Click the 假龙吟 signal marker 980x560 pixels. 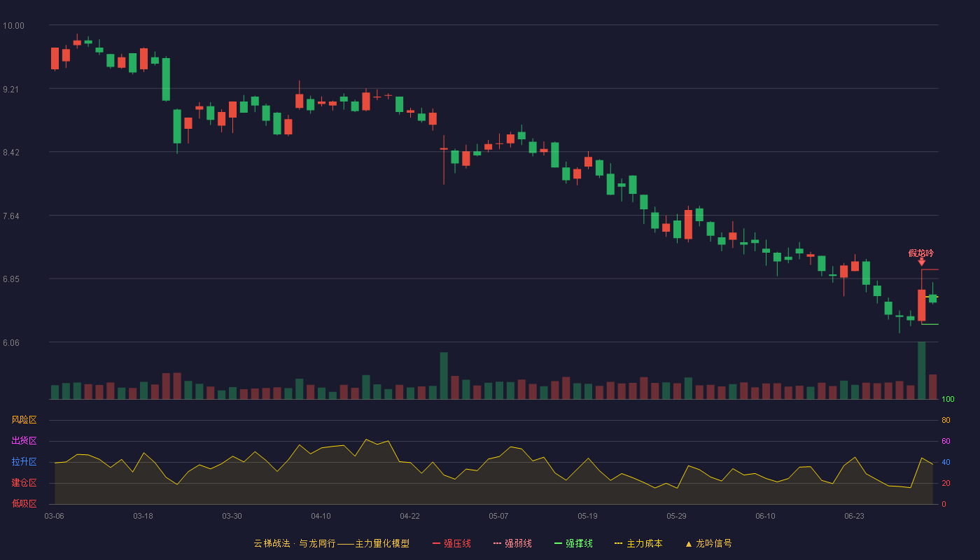coord(921,253)
